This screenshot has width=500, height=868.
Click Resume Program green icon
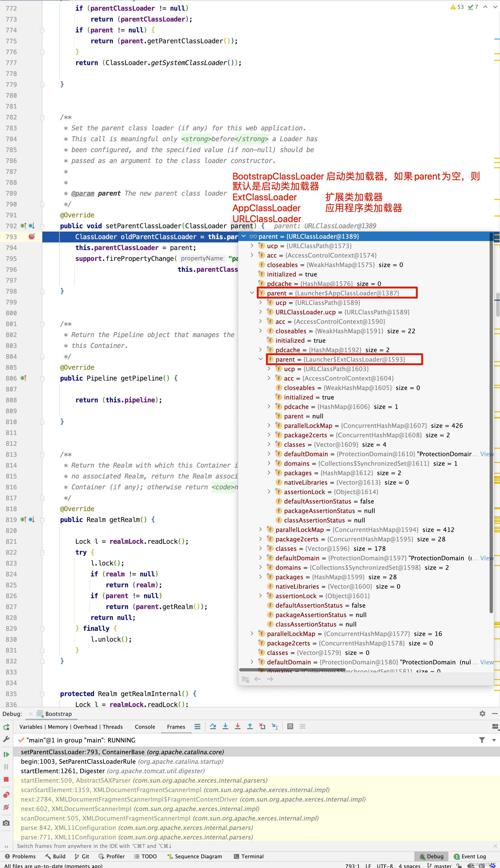point(6,754)
